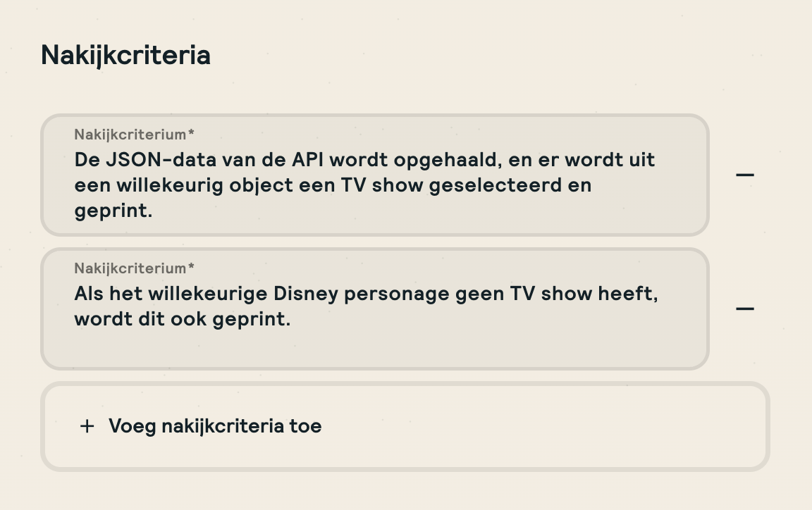Click the line 'wordt dit ook geprint.'
The width and height of the screenshot is (812, 510).
[x=182, y=318]
